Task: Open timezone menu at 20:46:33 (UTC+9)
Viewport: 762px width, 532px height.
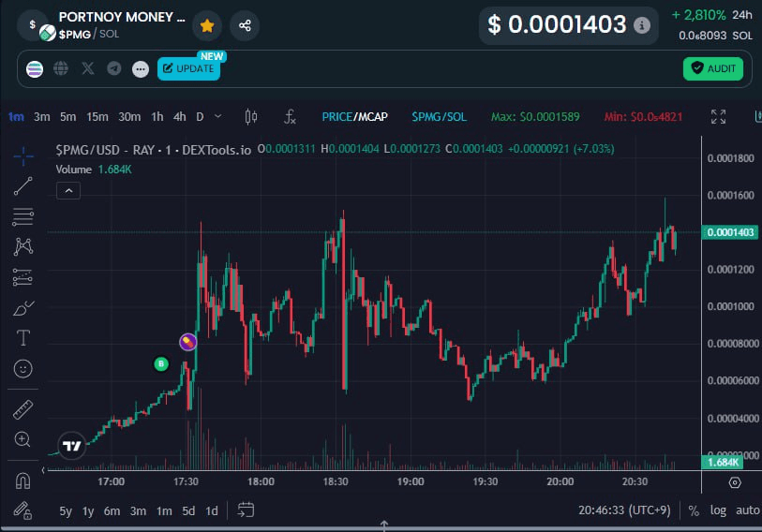Action: pos(624,510)
